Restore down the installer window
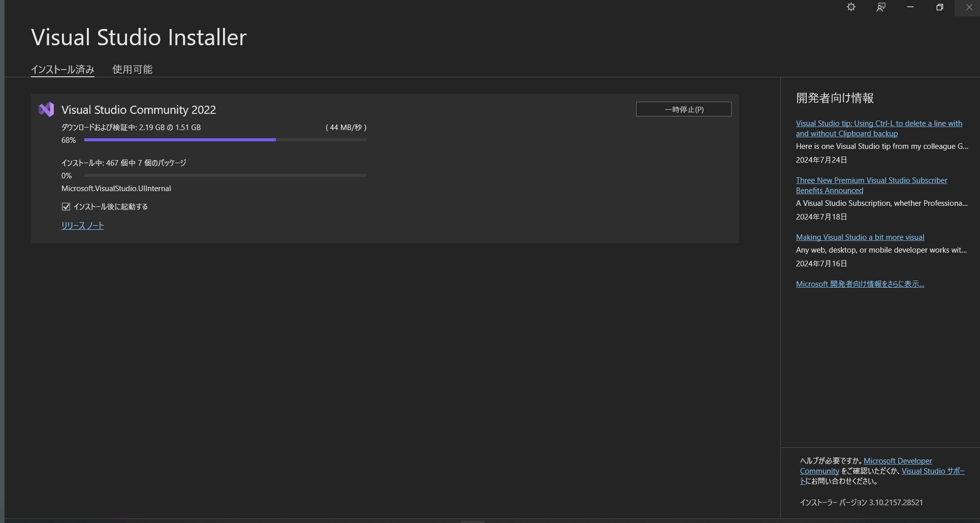The image size is (980, 523). pos(940,7)
